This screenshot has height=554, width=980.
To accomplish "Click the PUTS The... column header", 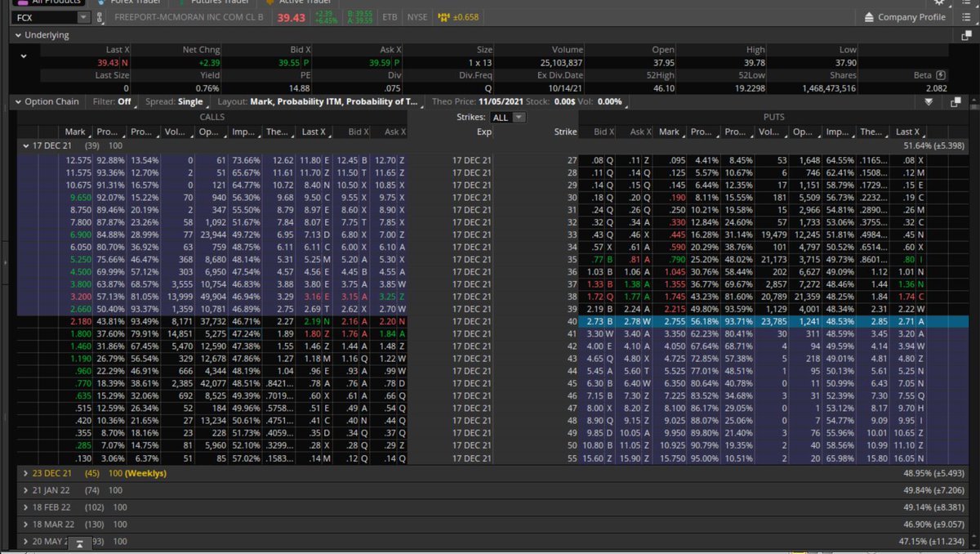I will [x=873, y=132].
